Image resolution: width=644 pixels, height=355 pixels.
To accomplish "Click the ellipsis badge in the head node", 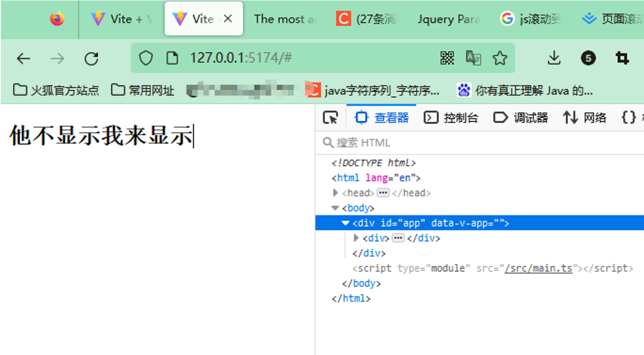I will click(x=383, y=193).
